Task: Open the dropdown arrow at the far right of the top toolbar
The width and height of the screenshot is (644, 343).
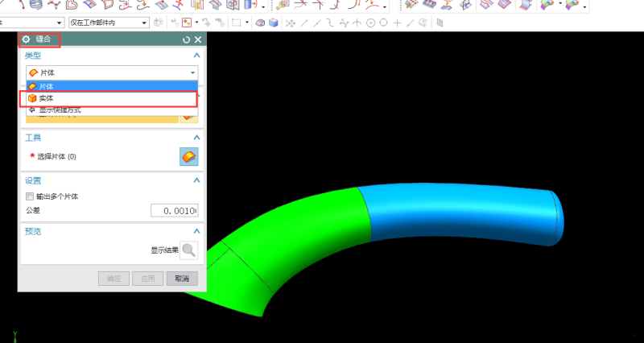Action: tap(585, 7)
